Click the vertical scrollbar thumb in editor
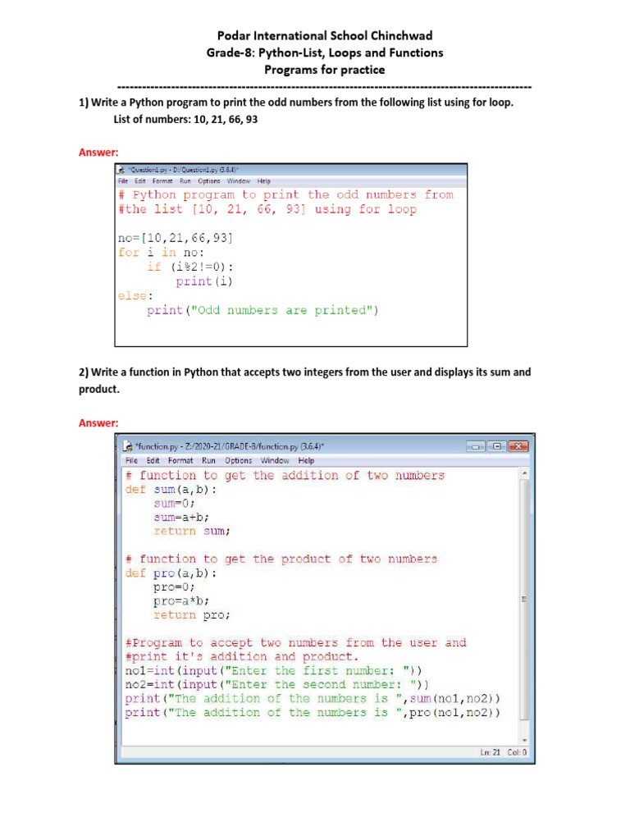The image size is (630, 840). tap(524, 599)
